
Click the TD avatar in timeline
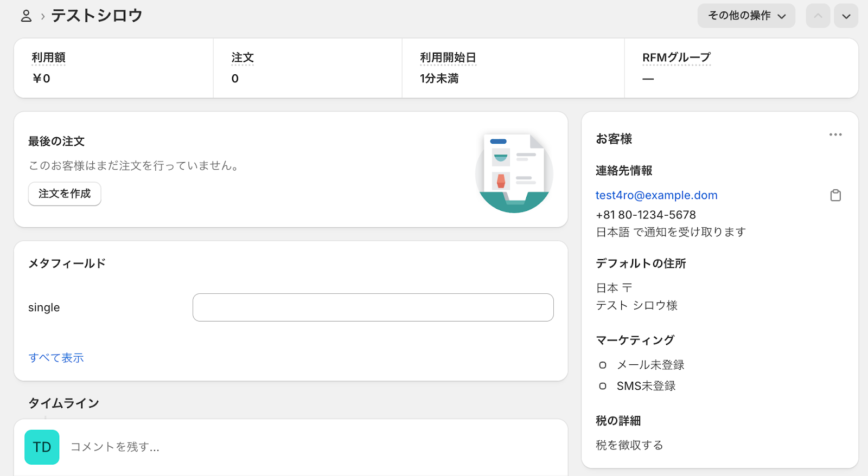(x=42, y=447)
